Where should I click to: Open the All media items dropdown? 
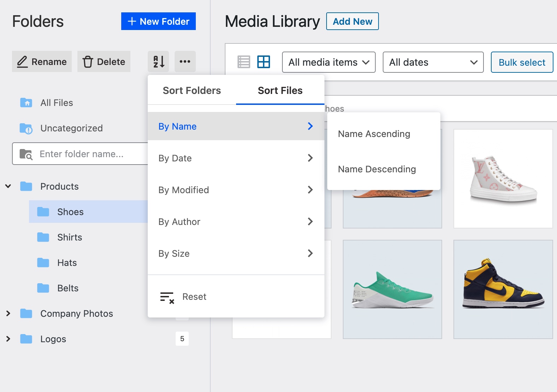(x=329, y=62)
